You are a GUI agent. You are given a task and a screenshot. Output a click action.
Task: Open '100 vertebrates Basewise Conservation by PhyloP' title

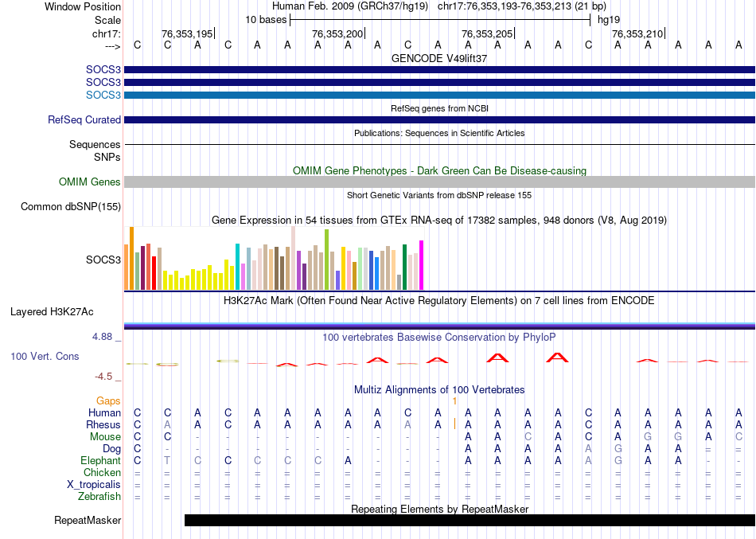click(x=439, y=338)
